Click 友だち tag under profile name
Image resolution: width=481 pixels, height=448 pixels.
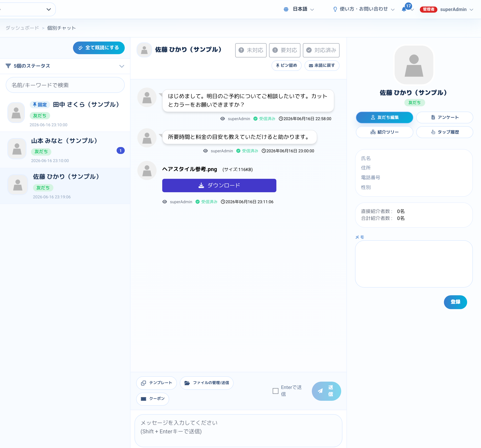[x=415, y=102]
